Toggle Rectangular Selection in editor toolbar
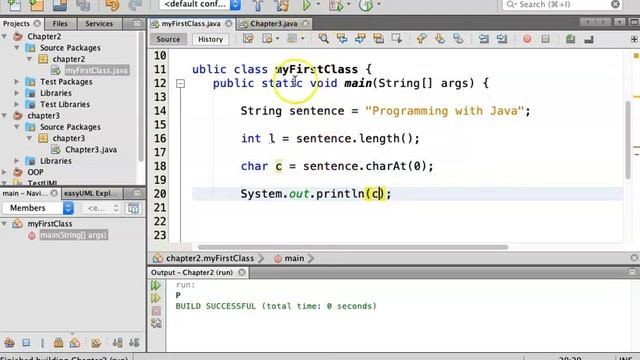The image size is (640, 360). point(397,39)
